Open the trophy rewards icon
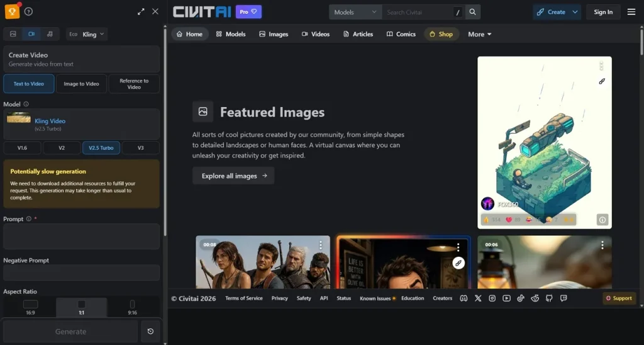This screenshot has height=345, width=644. [12, 11]
